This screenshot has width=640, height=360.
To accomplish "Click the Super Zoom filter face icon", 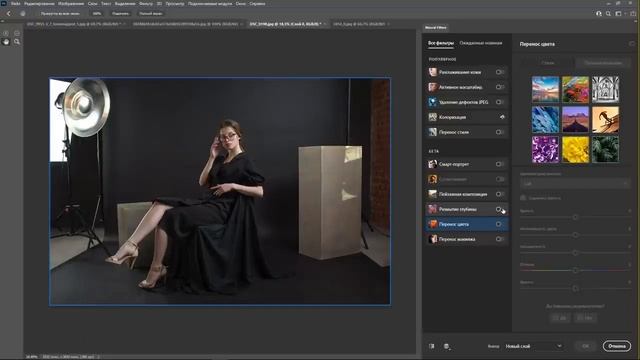I will coord(433,87).
